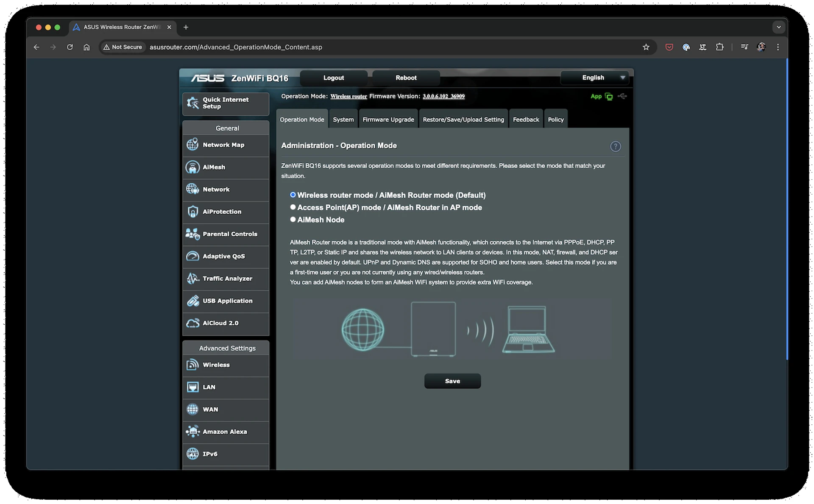Open the media control toolbar icon

click(744, 47)
